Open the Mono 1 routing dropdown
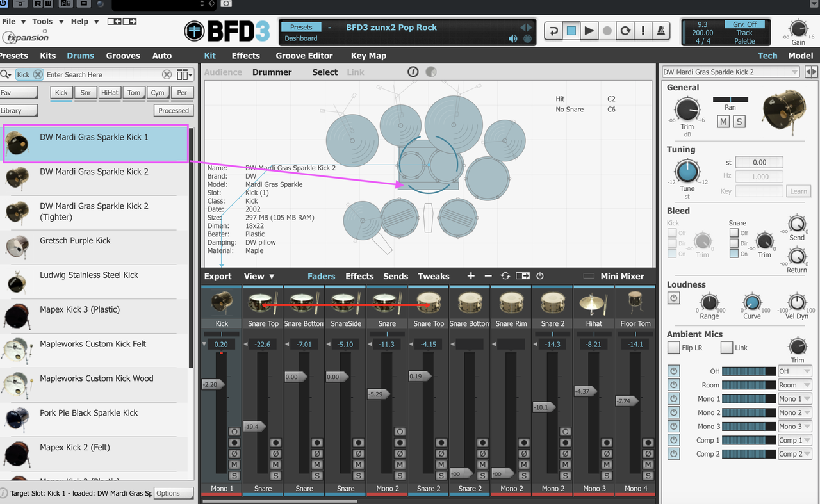 coord(794,398)
